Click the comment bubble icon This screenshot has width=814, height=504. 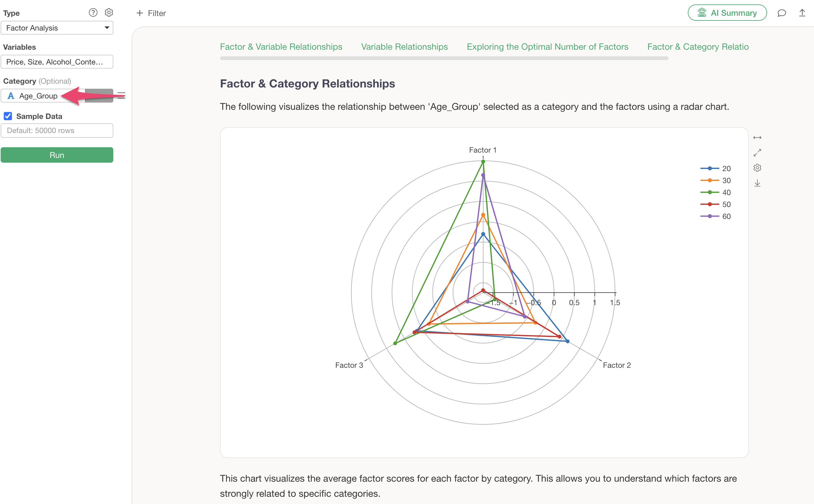click(x=781, y=13)
